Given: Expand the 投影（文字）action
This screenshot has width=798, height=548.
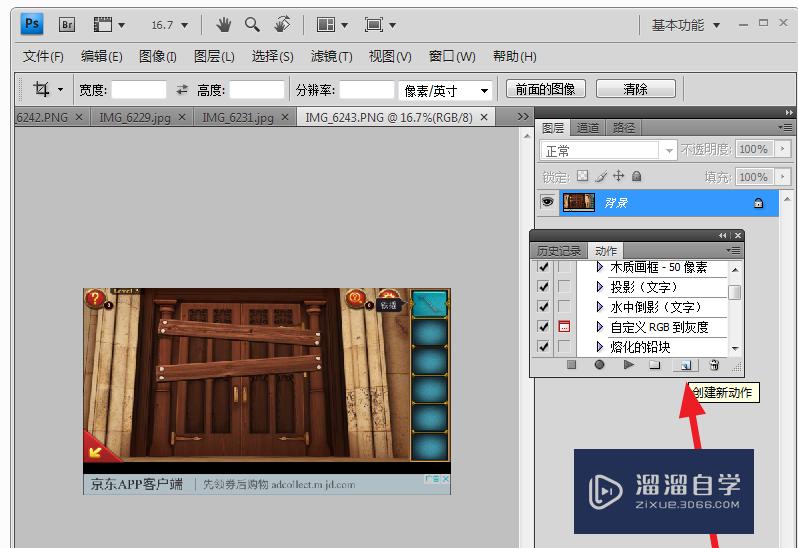Looking at the screenshot, I should [x=600, y=287].
